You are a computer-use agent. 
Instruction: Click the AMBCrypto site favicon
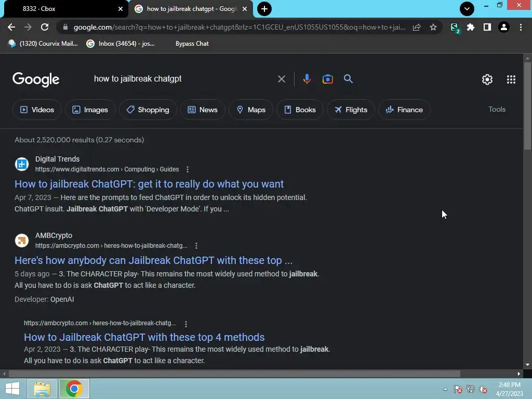pos(22,241)
